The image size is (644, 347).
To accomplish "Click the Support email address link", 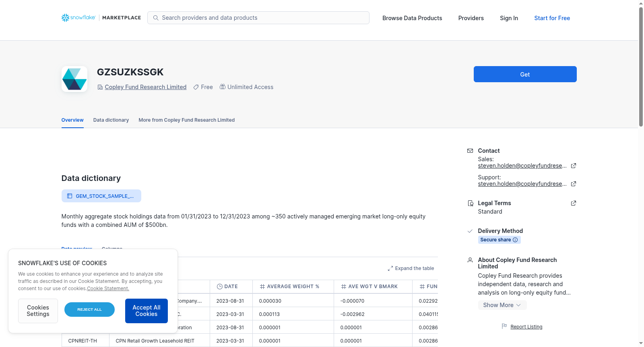I will click(x=522, y=184).
